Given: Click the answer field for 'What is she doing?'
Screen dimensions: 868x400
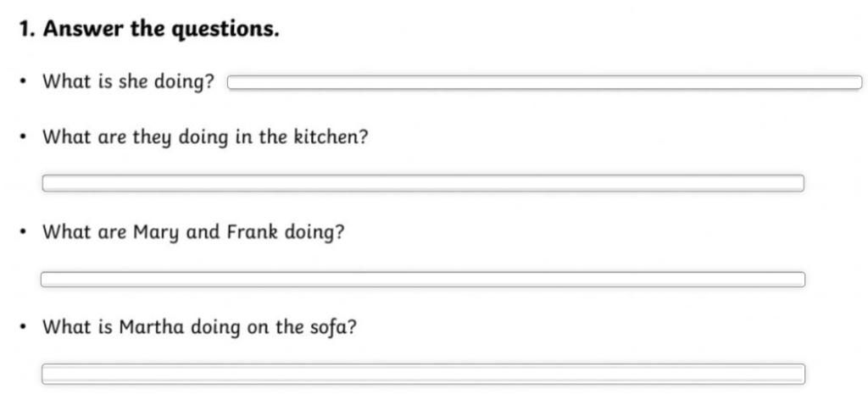Looking at the screenshot, I should point(545,82).
